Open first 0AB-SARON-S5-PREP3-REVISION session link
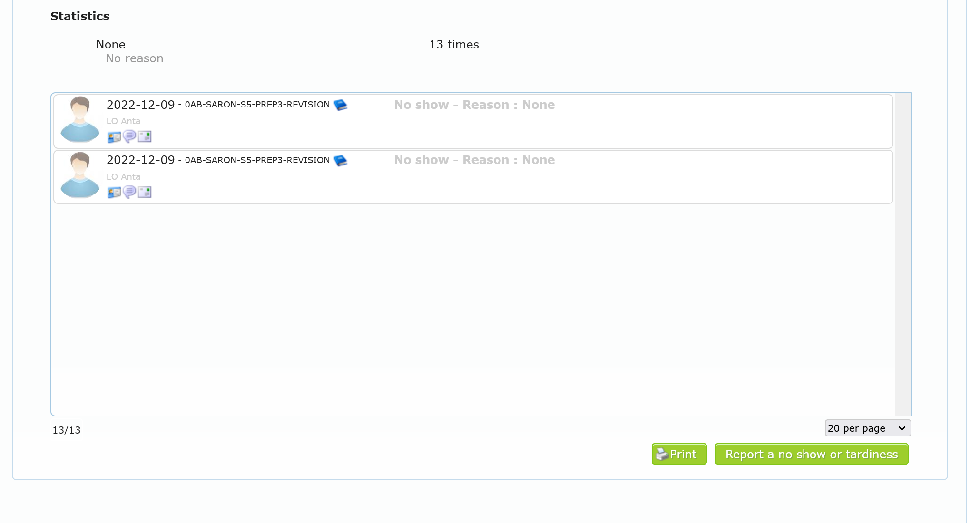Screen dimensions: 980x523 pyautogui.click(x=257, y=105)
